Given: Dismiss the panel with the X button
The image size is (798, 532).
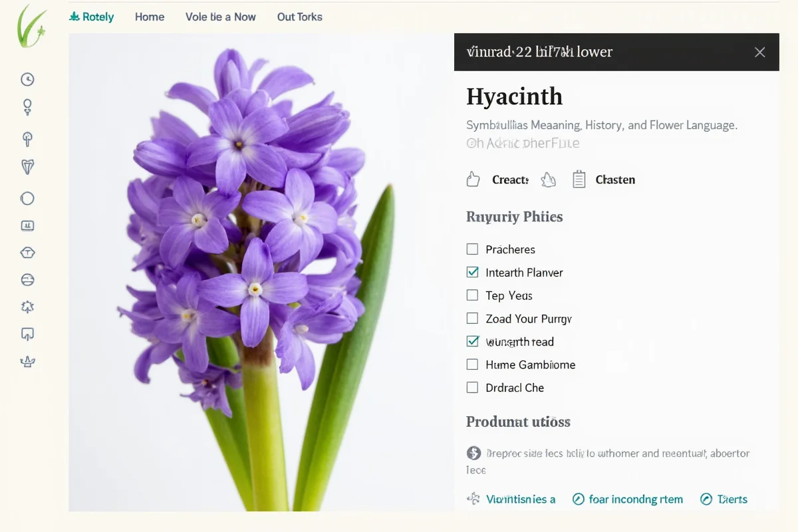Looking at the screenshot, I should click(x=759, y=52).
